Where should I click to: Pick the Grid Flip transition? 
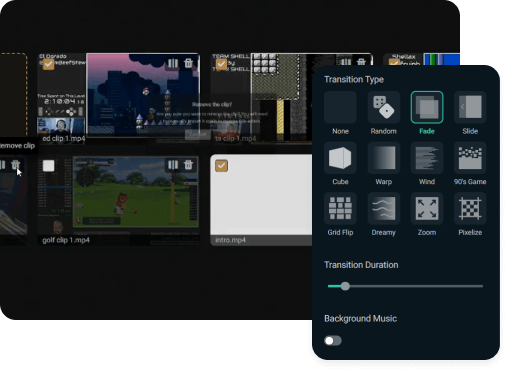click(x=340, y=209)
